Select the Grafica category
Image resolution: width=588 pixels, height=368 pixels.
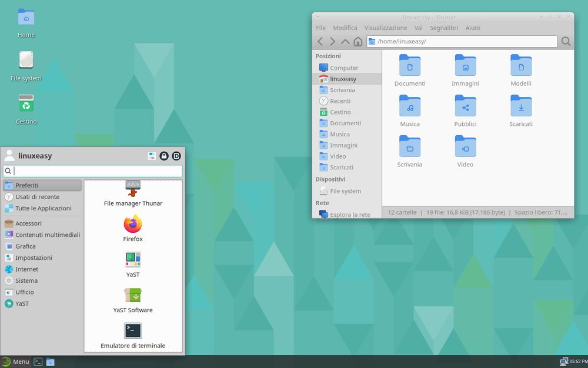pyautogui.click(x=42, y=246)
